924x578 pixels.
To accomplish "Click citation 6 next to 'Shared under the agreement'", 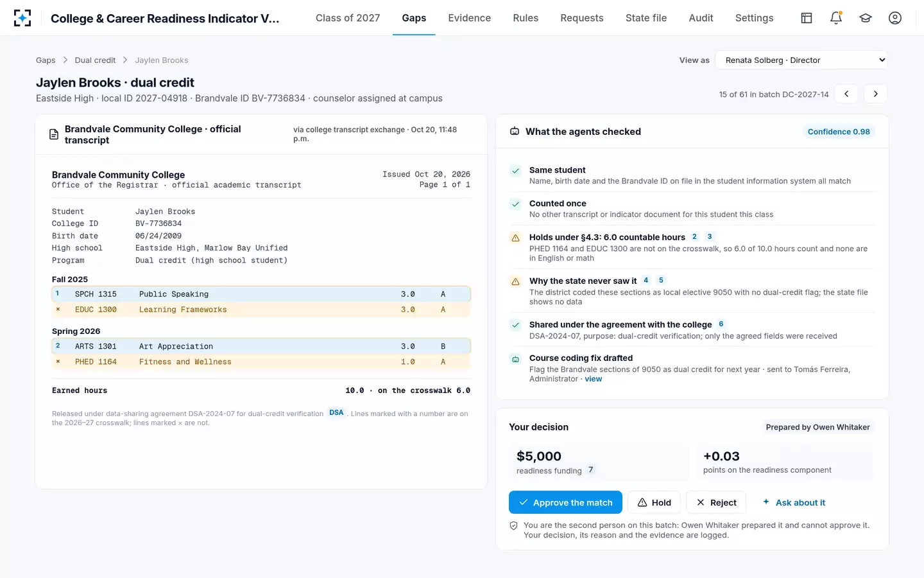I will [721, 324].
